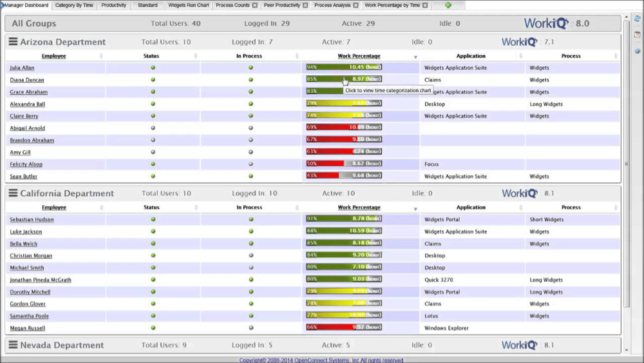Open employee Diana Duncan's details
The width and height of the screenshot is (644, 363).
26,80
